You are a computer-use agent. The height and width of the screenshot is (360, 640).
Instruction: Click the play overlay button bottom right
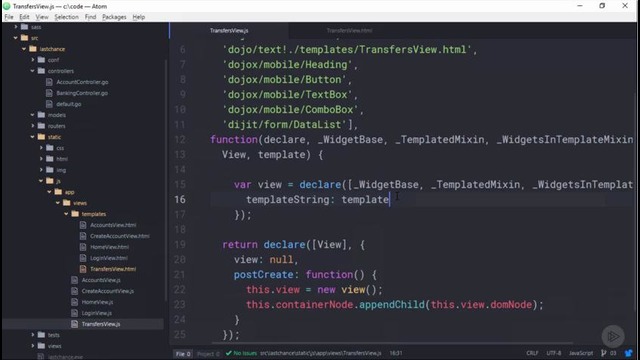(x=613, y=336)
